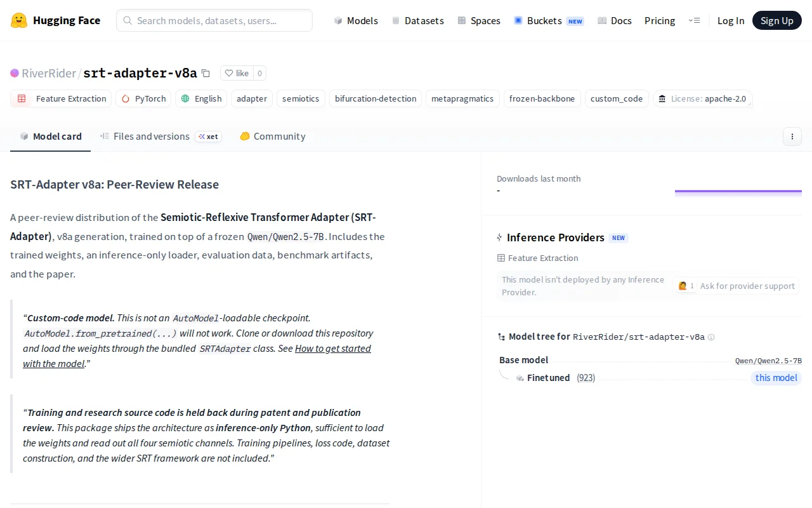
Task: Open the srt-adapter-v8a model title link
Action: (140, 73)
